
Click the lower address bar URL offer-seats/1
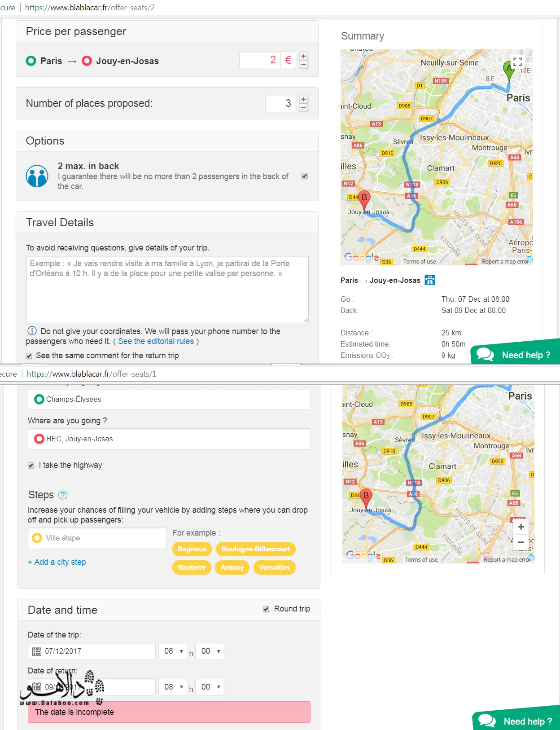coord(92,374)
